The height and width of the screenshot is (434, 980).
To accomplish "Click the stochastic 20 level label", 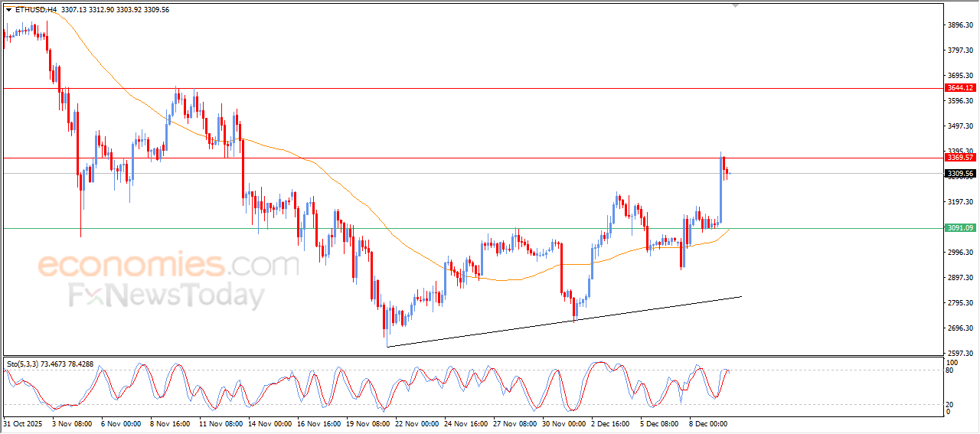I will pos(951,404).
